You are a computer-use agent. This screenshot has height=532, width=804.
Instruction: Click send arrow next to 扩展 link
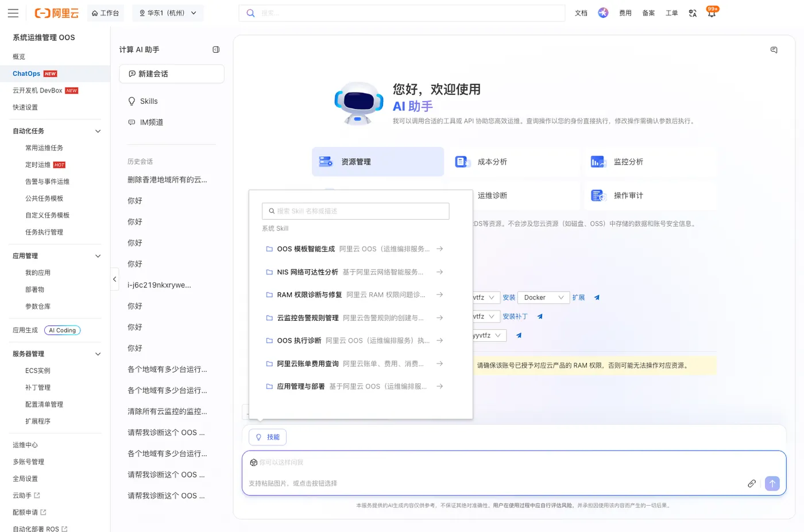(597, 298)
